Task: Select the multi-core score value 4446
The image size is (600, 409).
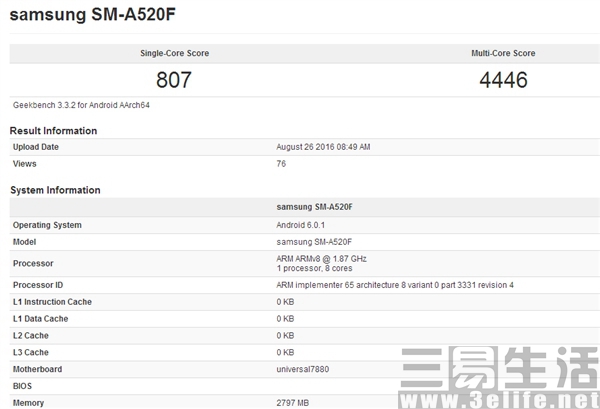Action: click(504, 80)
